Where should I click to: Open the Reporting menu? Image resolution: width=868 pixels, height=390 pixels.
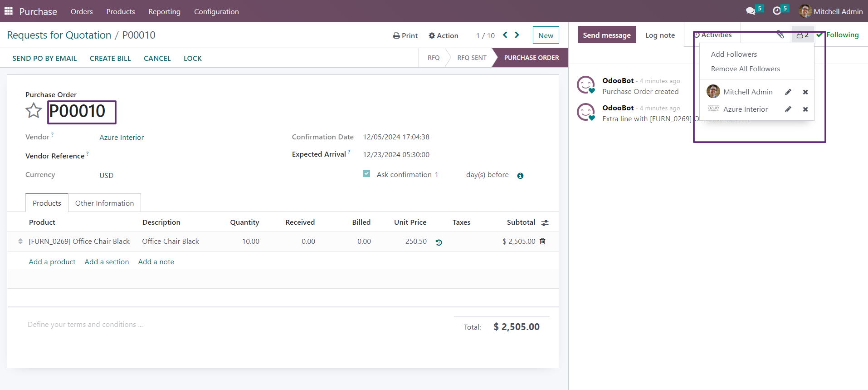(165, 11)
